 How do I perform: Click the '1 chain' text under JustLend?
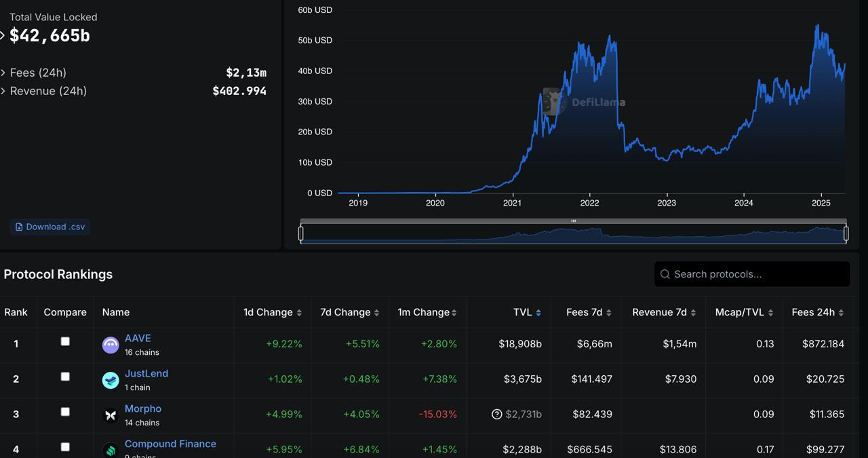click(138, 387)
